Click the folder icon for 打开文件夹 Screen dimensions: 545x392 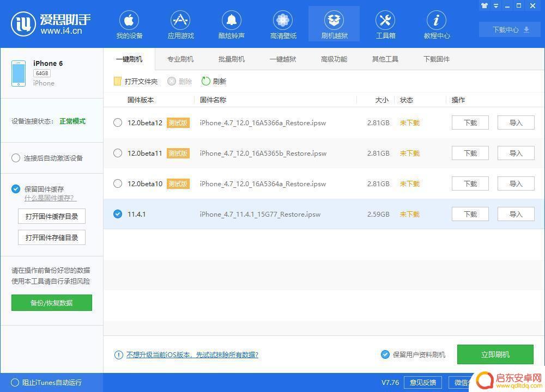(x=118, y=81)
